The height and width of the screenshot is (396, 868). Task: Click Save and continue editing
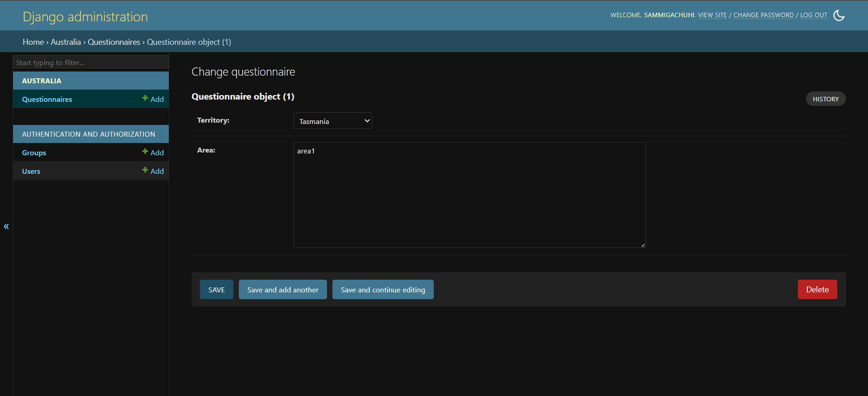tap(383, 290)
